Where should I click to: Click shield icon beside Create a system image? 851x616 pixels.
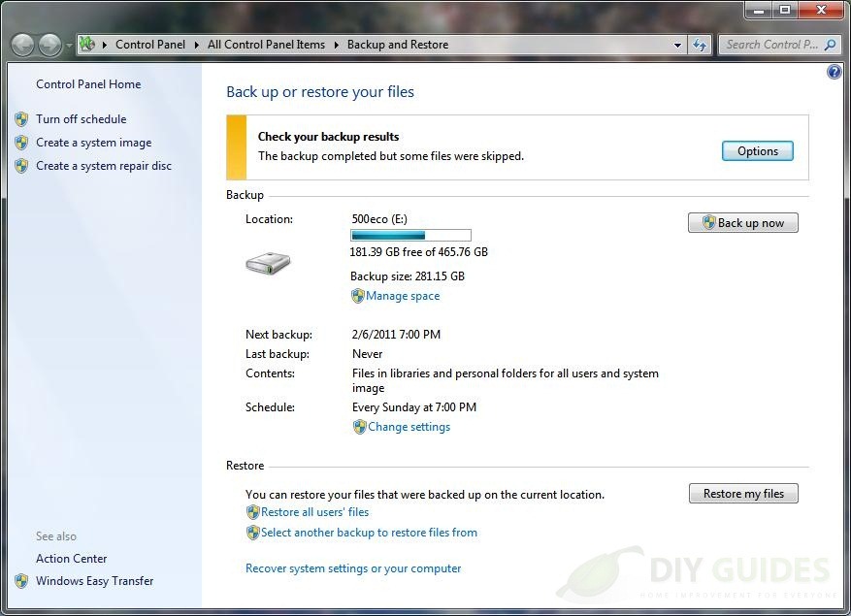[21, 143]
